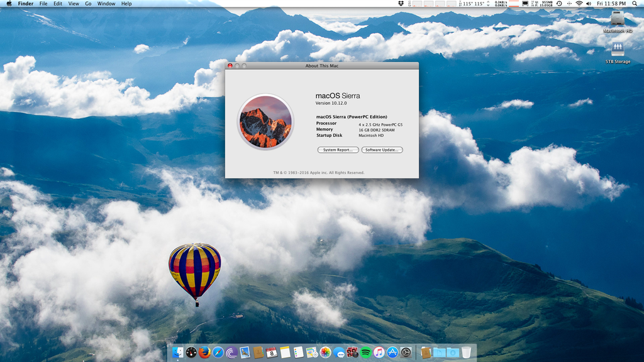644x362 pixels.
Task: Launch Reminders list icon in Dock
Action: pyautogui.click(x=299, y=352)
